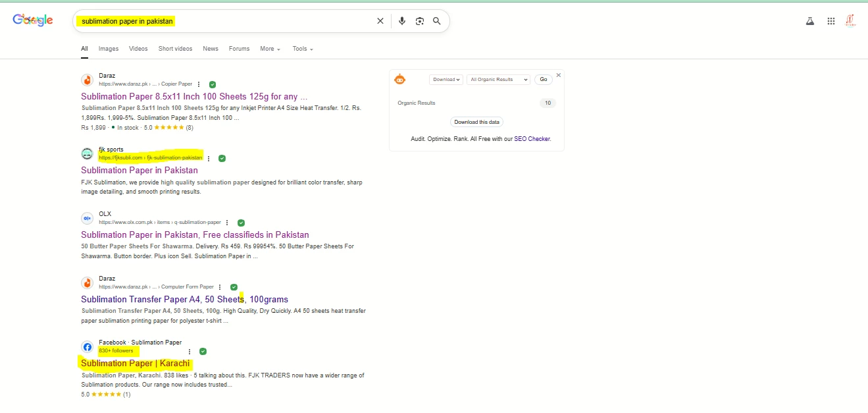The image size is (868, 413).
Task: Switch to the News tab
Action: pos(210,48)
